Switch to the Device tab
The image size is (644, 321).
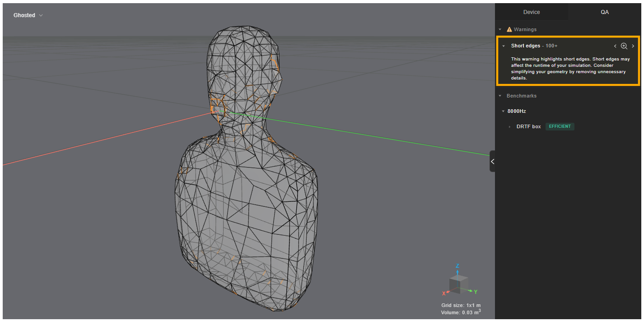[x=532, y=12]
